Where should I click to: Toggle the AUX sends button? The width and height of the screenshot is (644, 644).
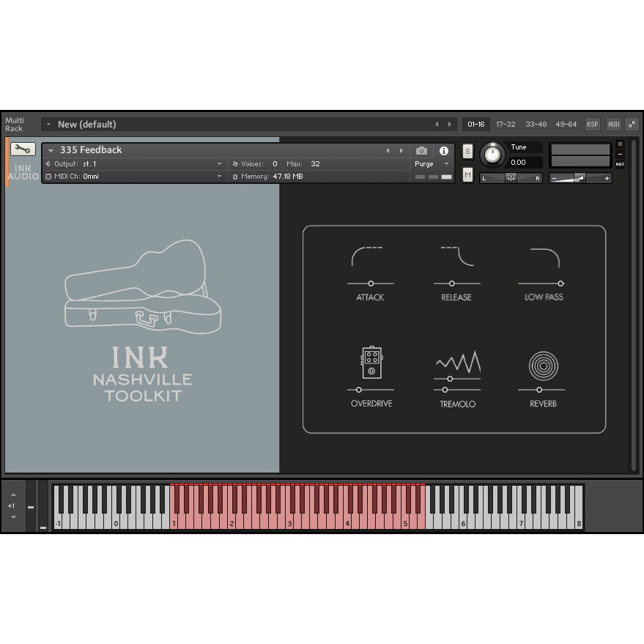click(x=614, y=124)
